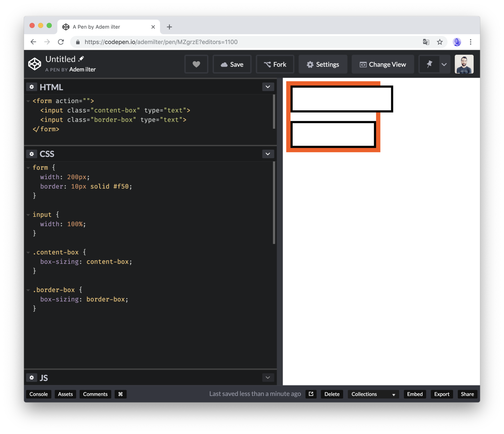Screen dimensions: 504x434
Task: Save the pen
Action: (x=232, y=64)
